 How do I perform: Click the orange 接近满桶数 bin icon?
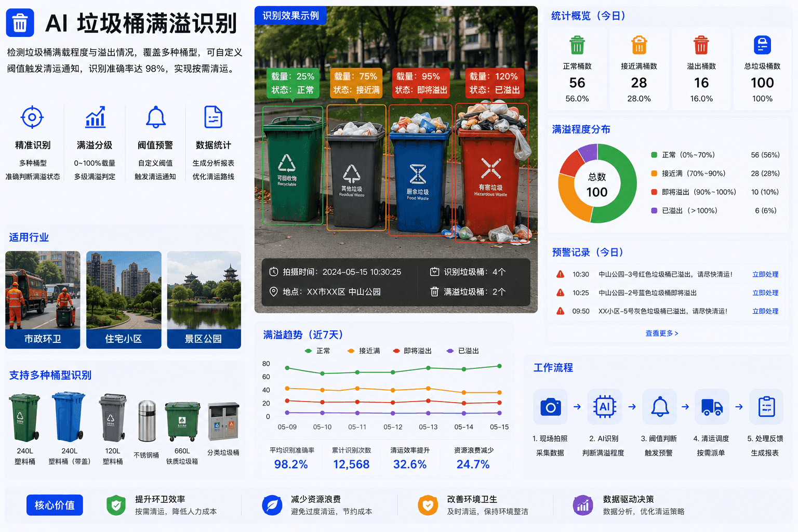pyautogui.click(x=639, y=45)
